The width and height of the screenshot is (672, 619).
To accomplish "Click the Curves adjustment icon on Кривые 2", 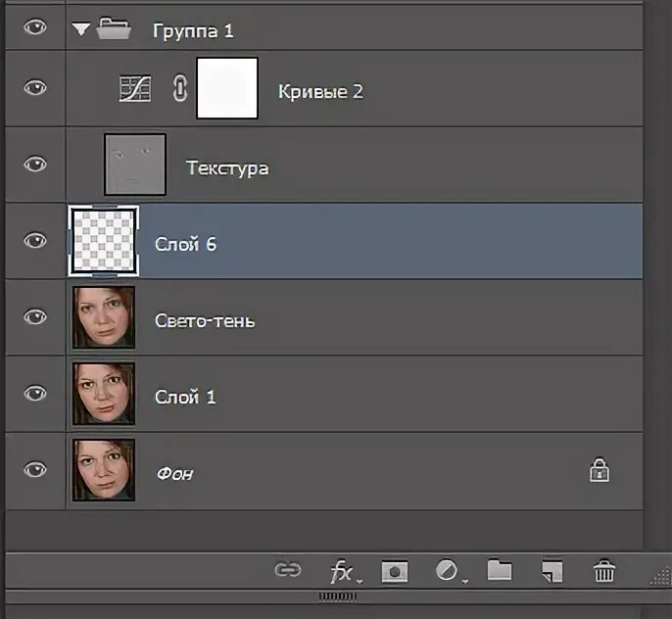I will (x=131, y=88).
